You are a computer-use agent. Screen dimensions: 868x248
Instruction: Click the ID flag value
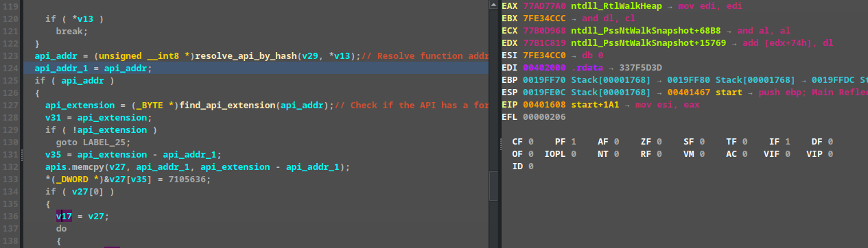[x=531, y=166]
